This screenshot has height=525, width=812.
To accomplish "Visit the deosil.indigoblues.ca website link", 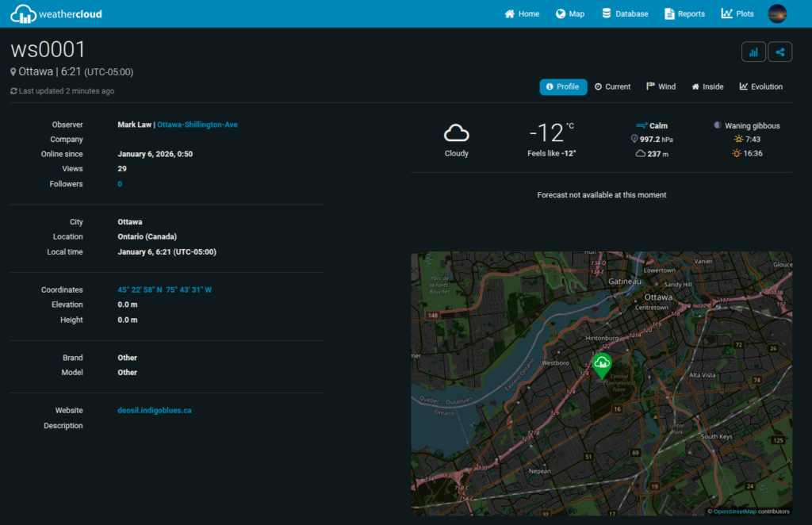I will click(154, 411).
